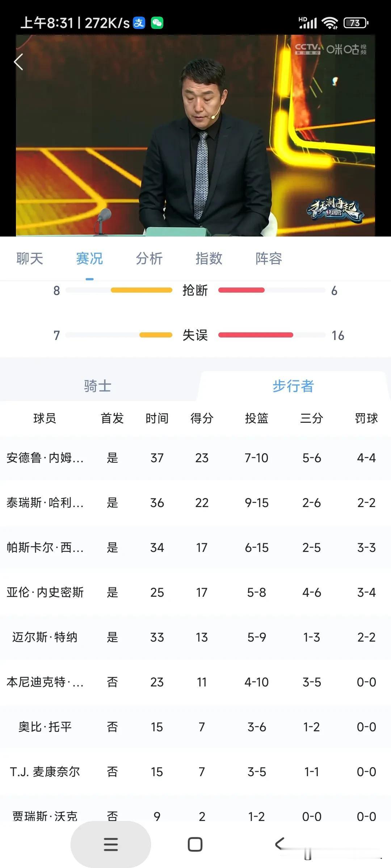The image size is (391, 868).
Task: Open the Alipay notification icon in status bar
Action: pos(139,23)
